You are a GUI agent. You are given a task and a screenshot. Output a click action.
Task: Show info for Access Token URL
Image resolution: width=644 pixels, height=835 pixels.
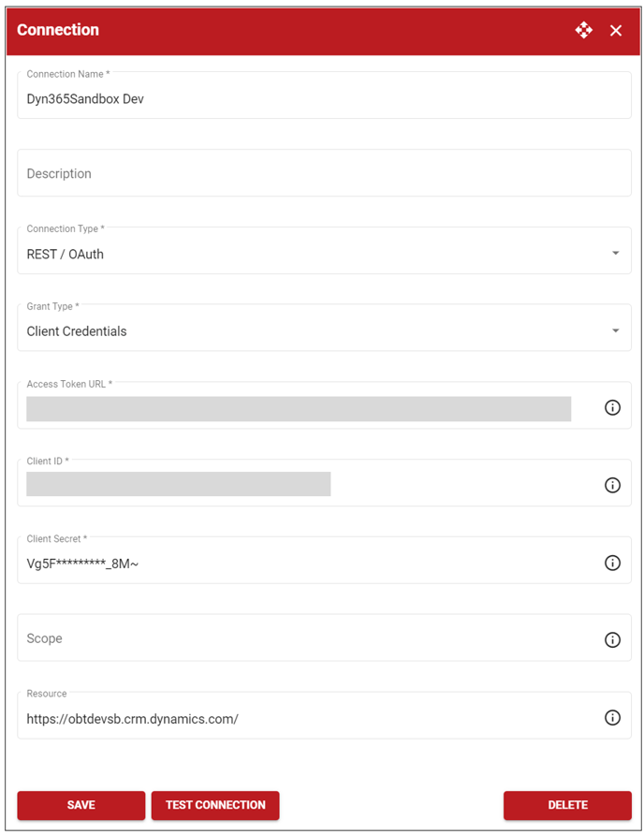(x=612, y=407)
